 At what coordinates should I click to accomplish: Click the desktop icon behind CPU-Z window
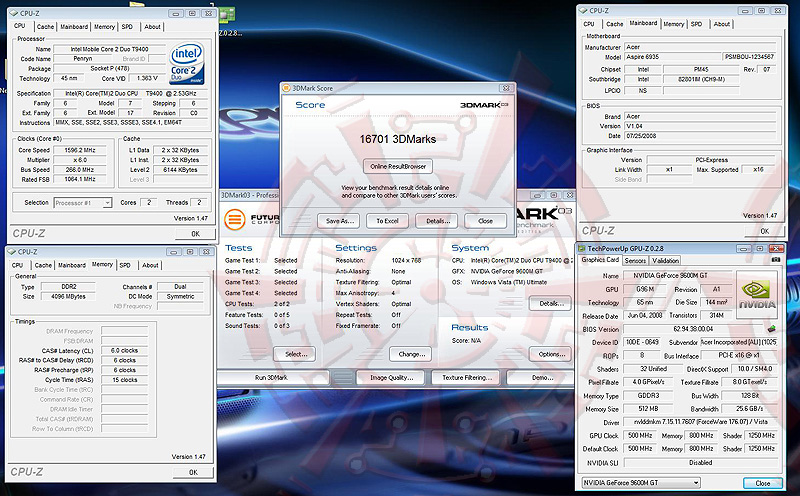[227, 14]
